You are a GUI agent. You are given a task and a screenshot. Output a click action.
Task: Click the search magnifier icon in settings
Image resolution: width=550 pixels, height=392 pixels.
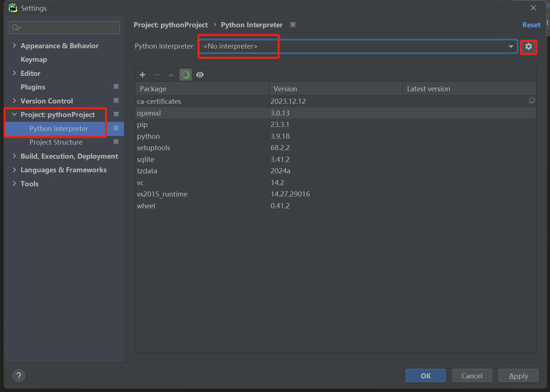tap(16, 28)
